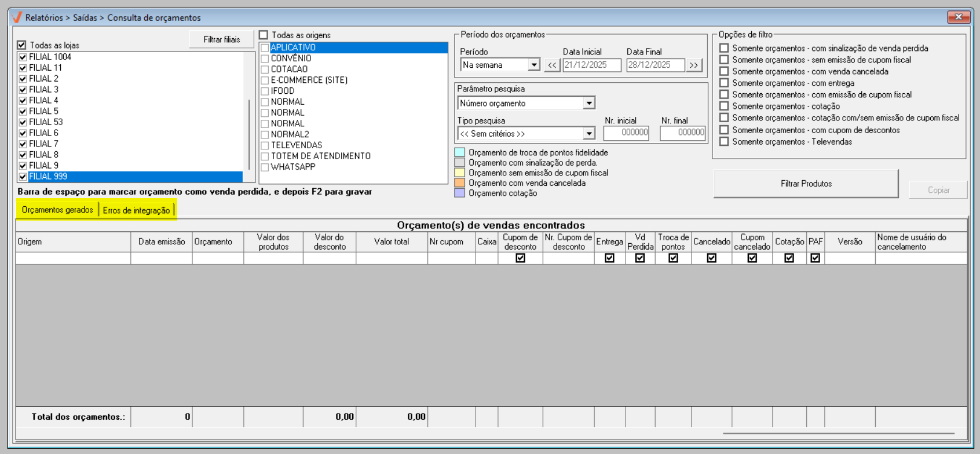This screenshot has height=454, width=980.
Task: Click the orange cancelled sale legend swatch
Action: 460,183
